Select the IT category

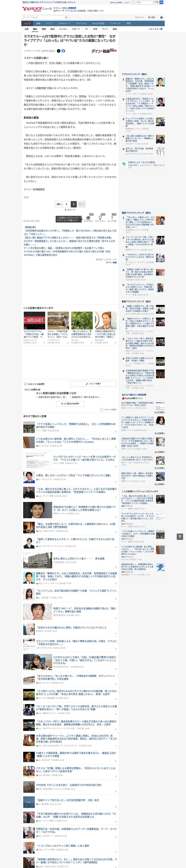pos(86,29)
